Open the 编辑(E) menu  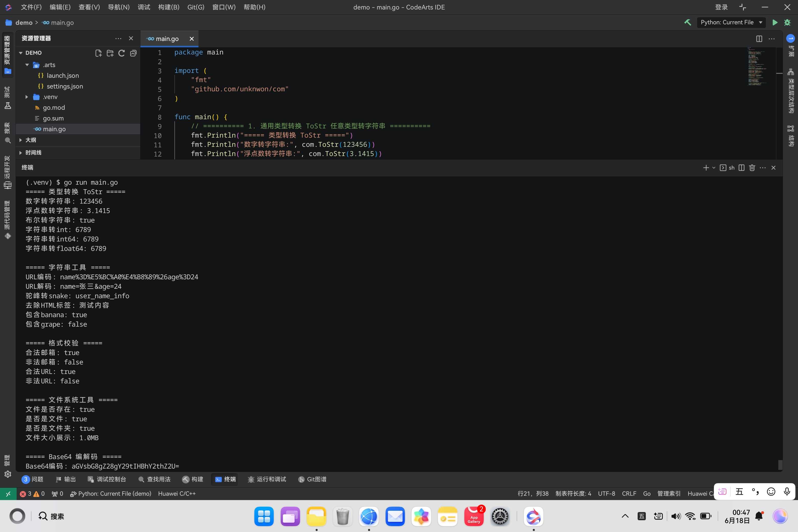click(x=60, y=7)
